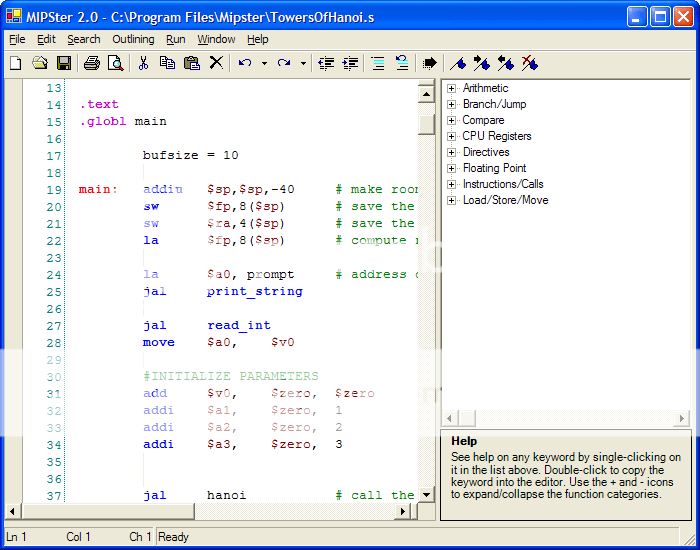
Task: Expand the CPU Registers category
Action: 451,137
